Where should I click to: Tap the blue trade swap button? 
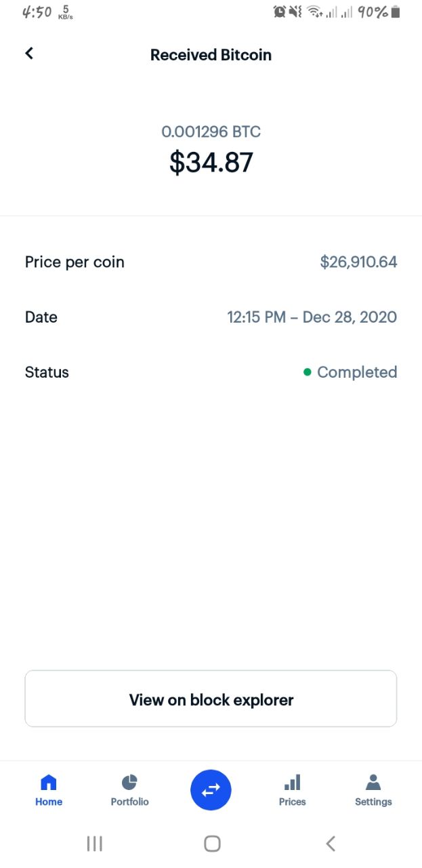pos(211,790)
